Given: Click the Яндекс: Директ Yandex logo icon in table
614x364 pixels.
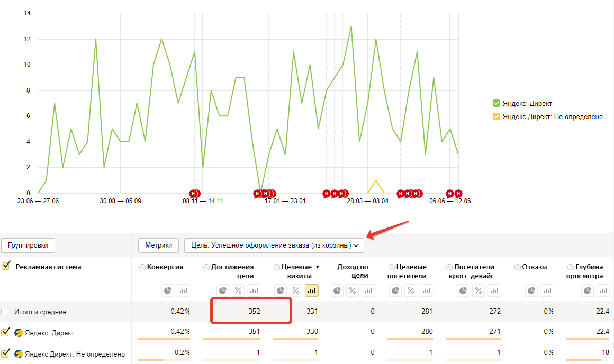Looking at the screenshot, I should pos(19,333).
